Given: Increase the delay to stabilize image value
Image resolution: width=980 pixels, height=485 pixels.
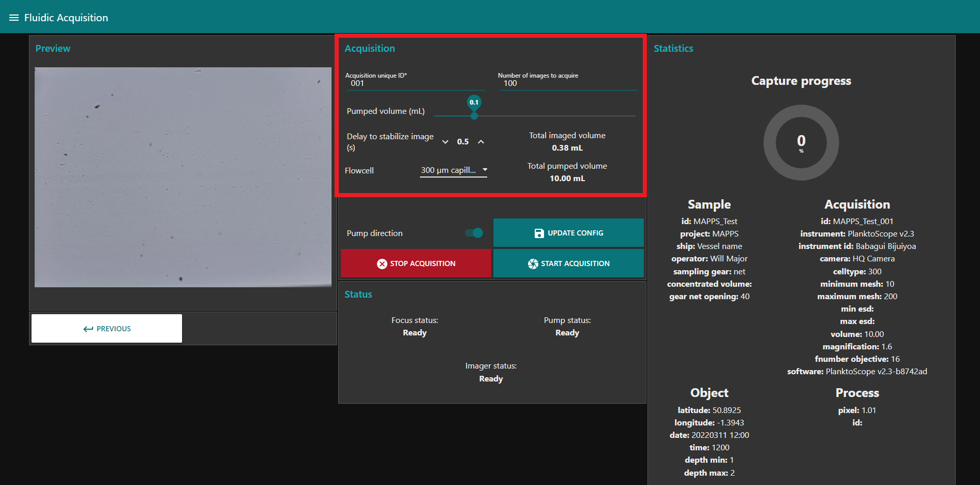Looking at the screenshot, I should click(x=481, y=142).
